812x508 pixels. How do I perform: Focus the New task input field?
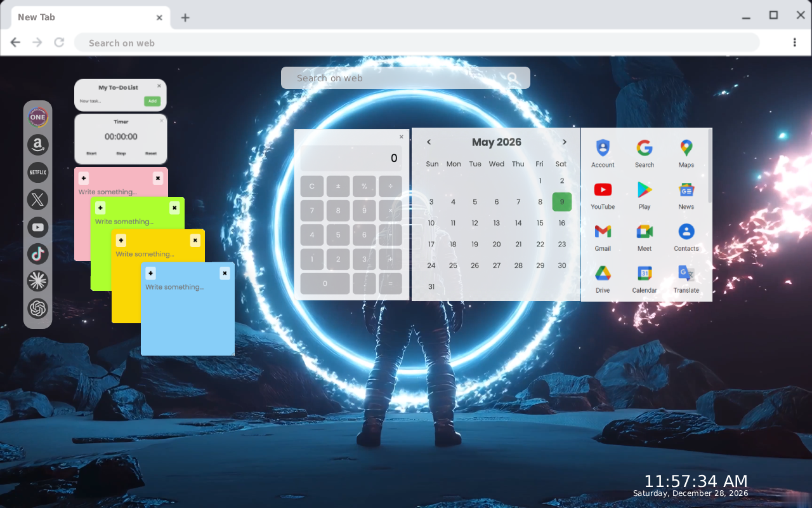[x=110, y=101]
